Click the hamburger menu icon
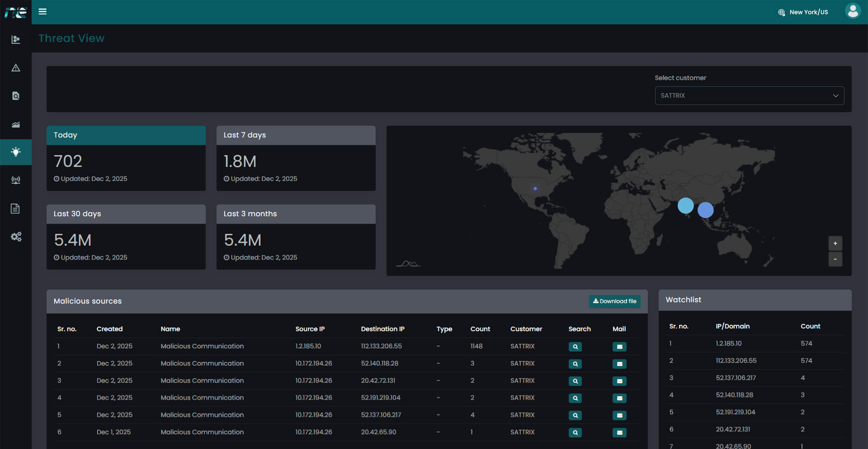The image size is (868, 449). [x=43, y=12]
